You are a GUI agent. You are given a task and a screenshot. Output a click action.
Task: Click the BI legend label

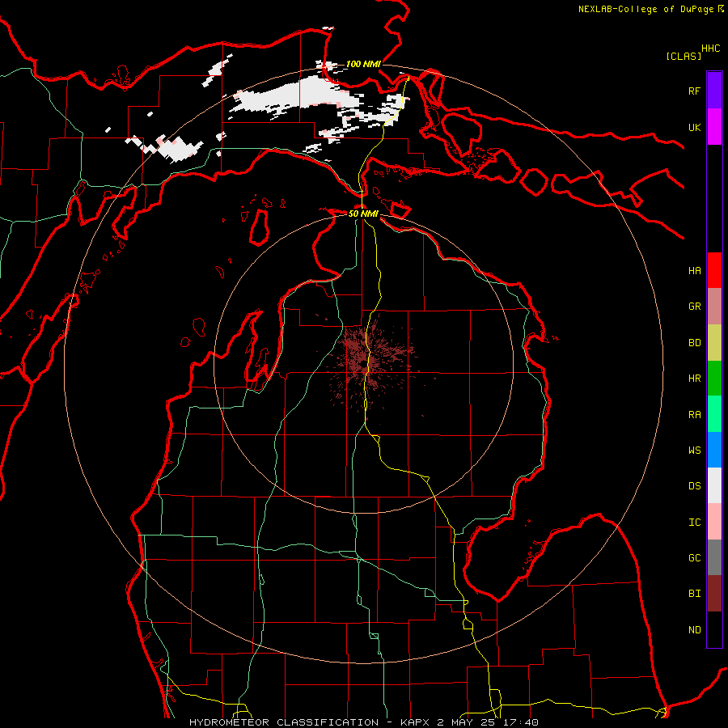(x=695, y=594)
